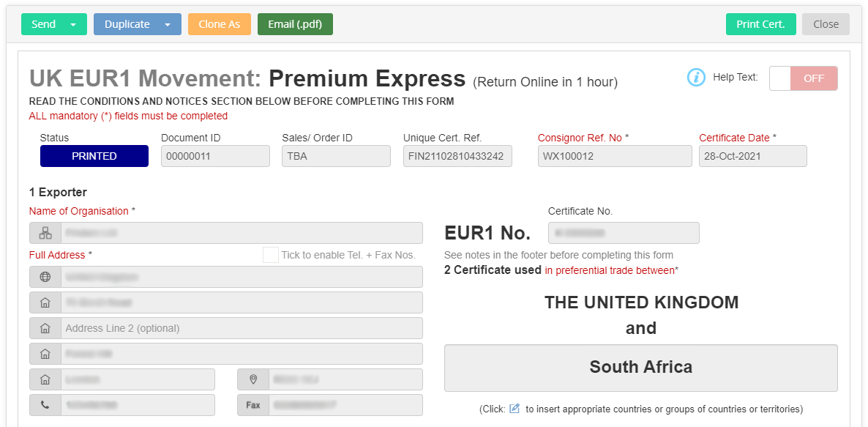Click the Address Line 2 (optional) field

(x=242, y=328)
